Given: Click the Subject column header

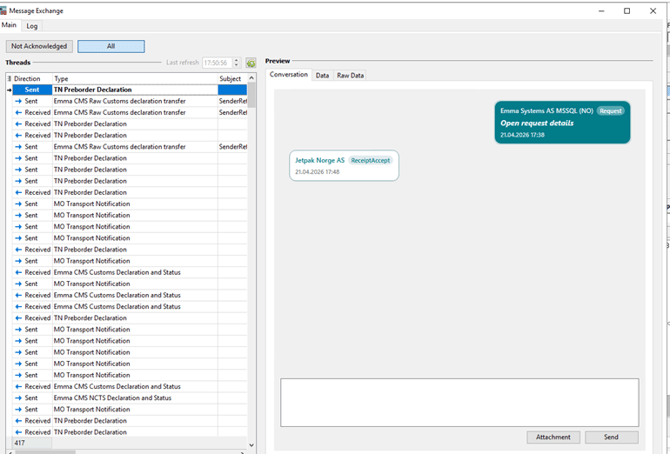Looking at the screenshot, I should coord(231,78).
